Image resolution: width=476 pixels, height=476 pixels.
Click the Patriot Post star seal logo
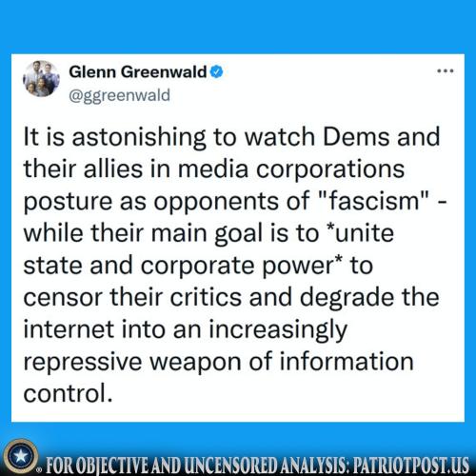(21, 456)
